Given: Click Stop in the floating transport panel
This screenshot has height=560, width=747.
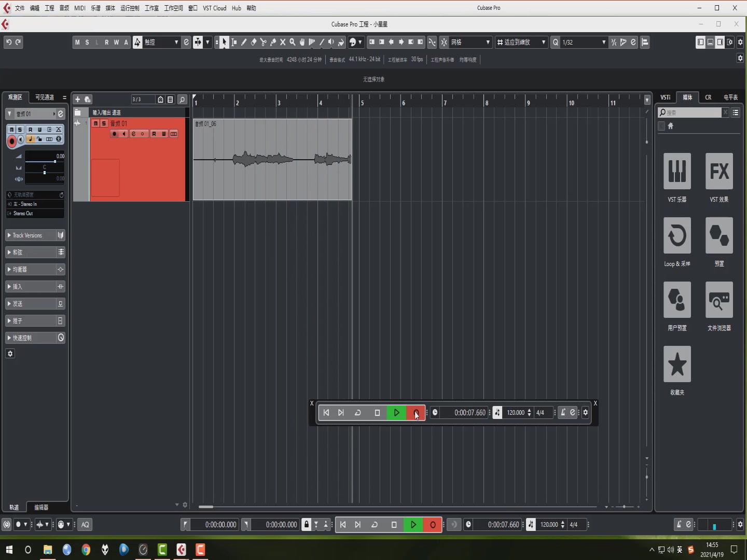Looking at the screenshot, I should click(x=377, y=412).
